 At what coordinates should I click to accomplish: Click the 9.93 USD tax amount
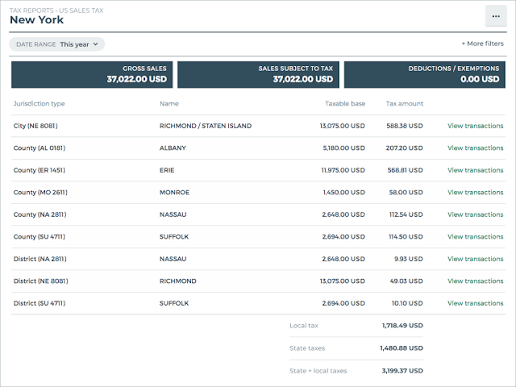[x=409, y=259]
